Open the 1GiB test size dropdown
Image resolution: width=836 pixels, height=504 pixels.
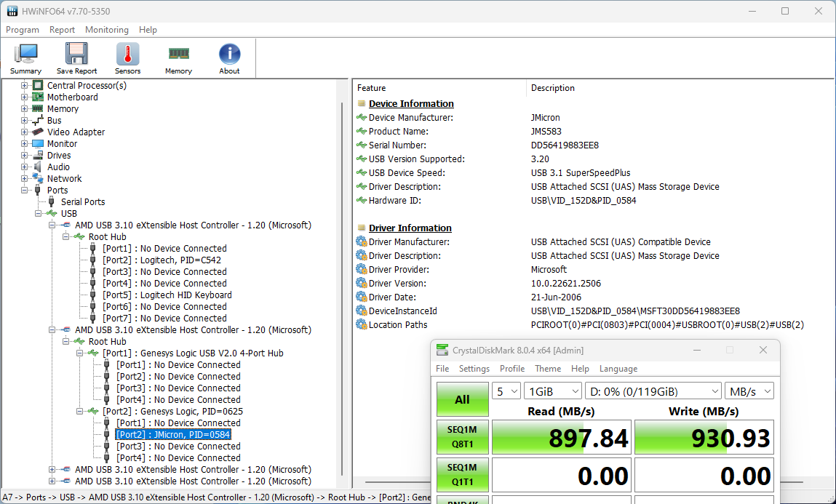tap(553, 391)
